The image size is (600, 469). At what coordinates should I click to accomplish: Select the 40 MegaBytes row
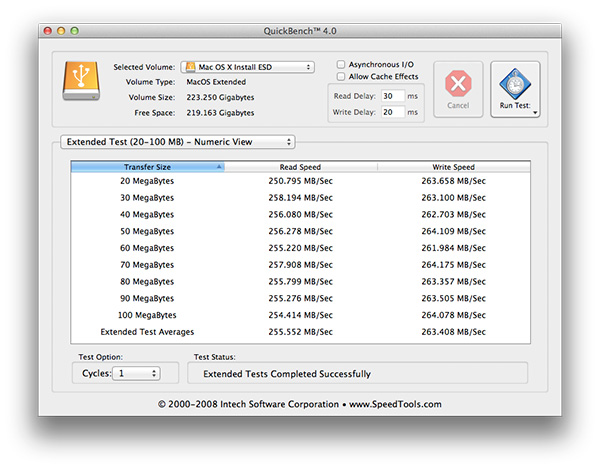[300, 215]
